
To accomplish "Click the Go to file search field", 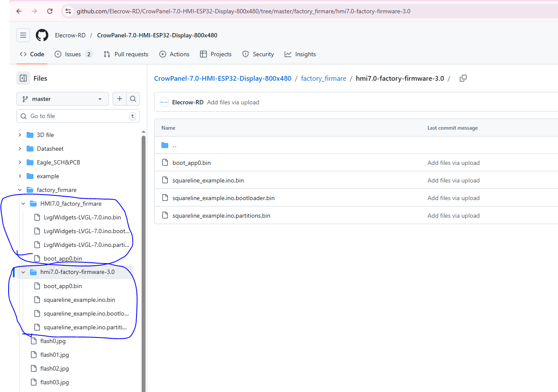I will (x=77, y=116).
